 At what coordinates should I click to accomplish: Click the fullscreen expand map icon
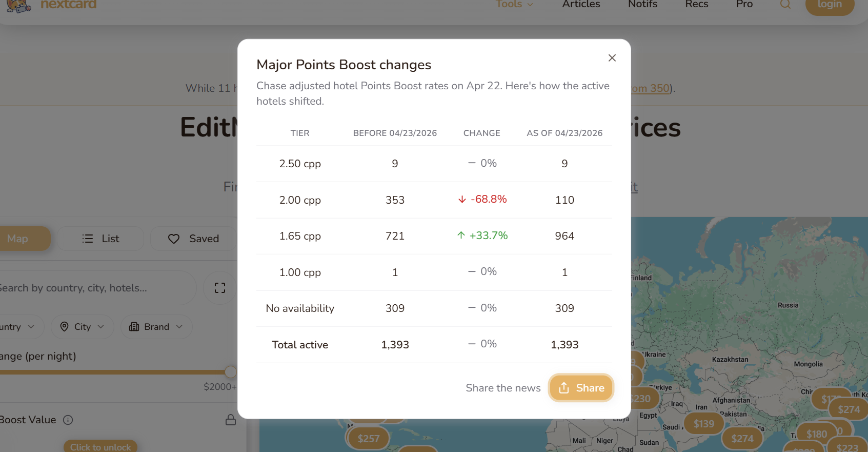point(220,288)
